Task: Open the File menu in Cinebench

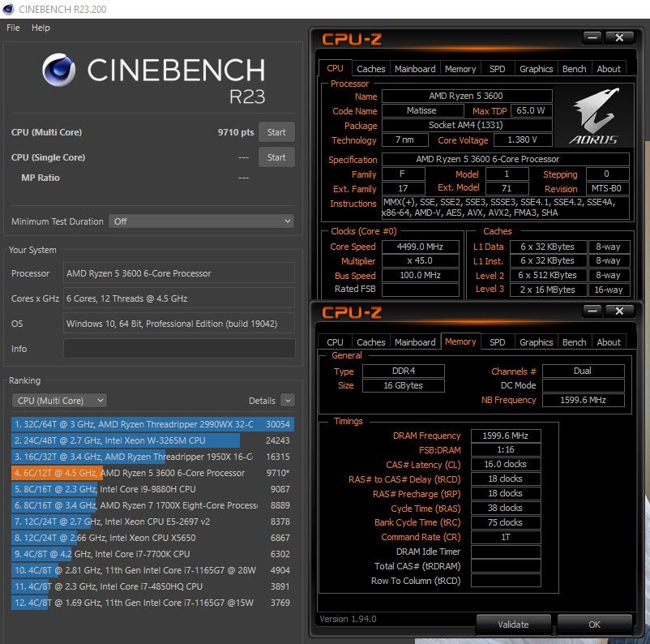Action: [13, 28]
